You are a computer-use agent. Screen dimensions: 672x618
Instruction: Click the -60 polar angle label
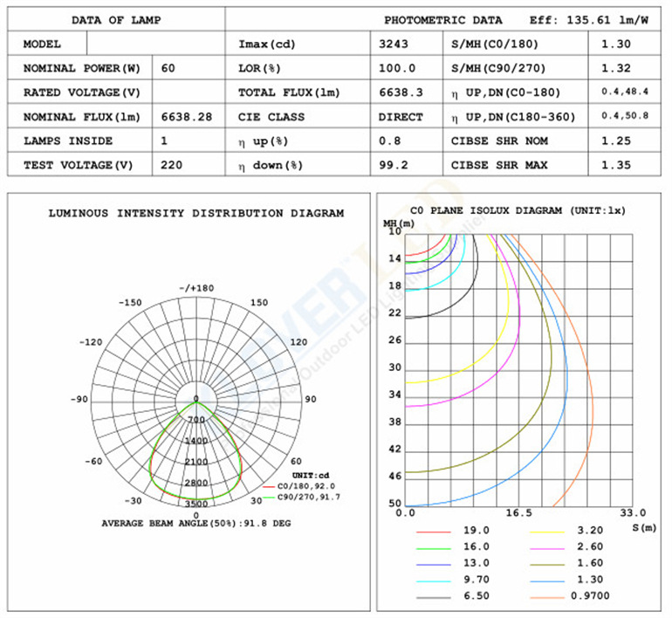point(93,461)
